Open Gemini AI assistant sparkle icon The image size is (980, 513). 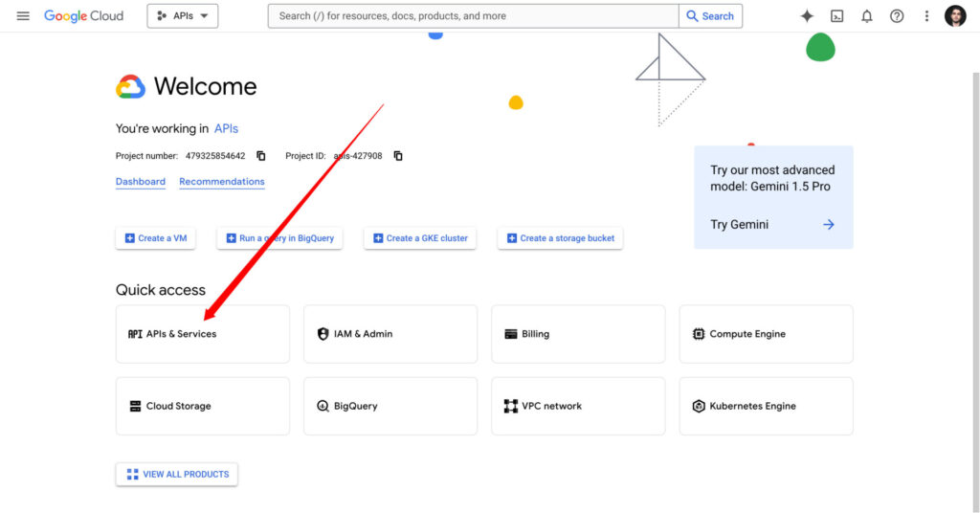tap(807, 16)
